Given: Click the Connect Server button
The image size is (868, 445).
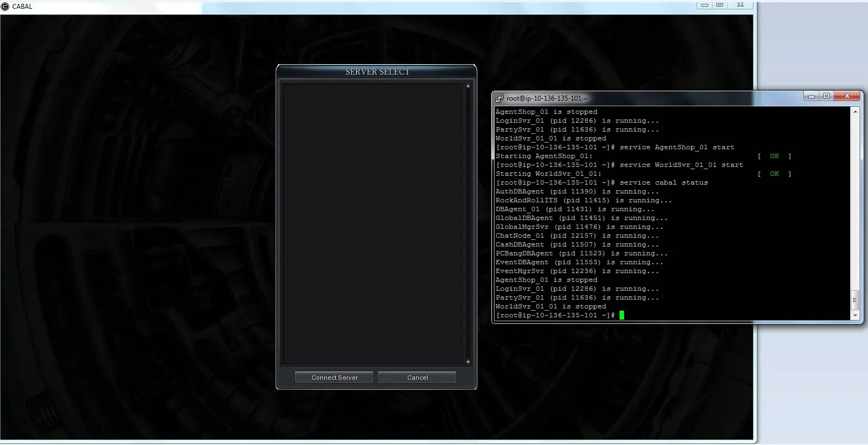Looking at the screenshot, I should (334, 378).
